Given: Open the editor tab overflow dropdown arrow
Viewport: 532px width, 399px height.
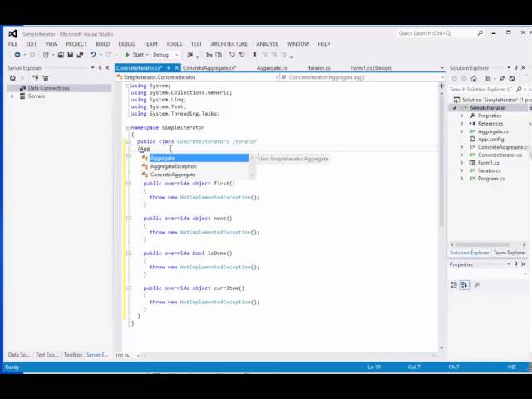Looking at the screenshot, I should point(441,68).
